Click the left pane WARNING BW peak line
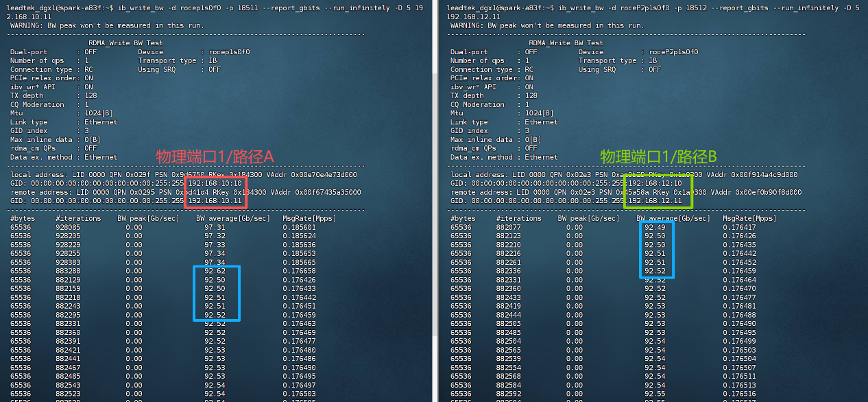The width and height of the screenshot is (868, 402). pos(107,25)
